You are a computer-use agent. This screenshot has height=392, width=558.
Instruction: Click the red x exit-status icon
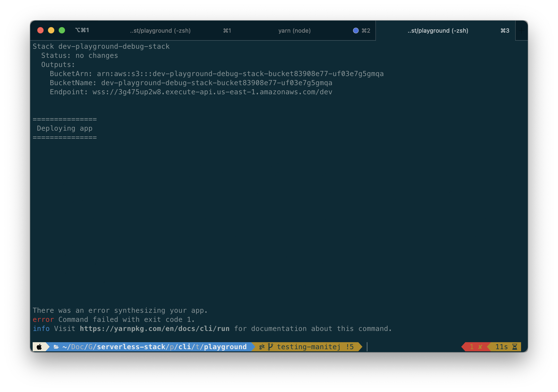[480, 347]
